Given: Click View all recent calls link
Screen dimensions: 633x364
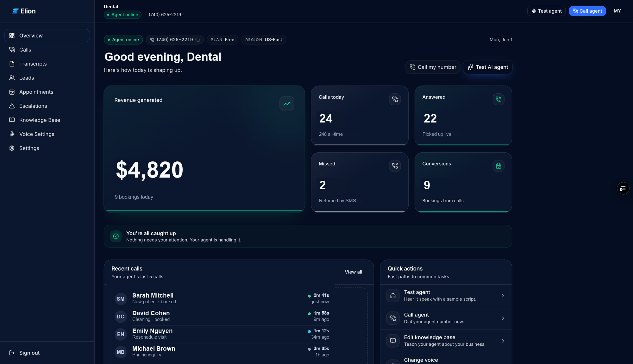Looking at the screenshot, I should [x=353, y=272].
